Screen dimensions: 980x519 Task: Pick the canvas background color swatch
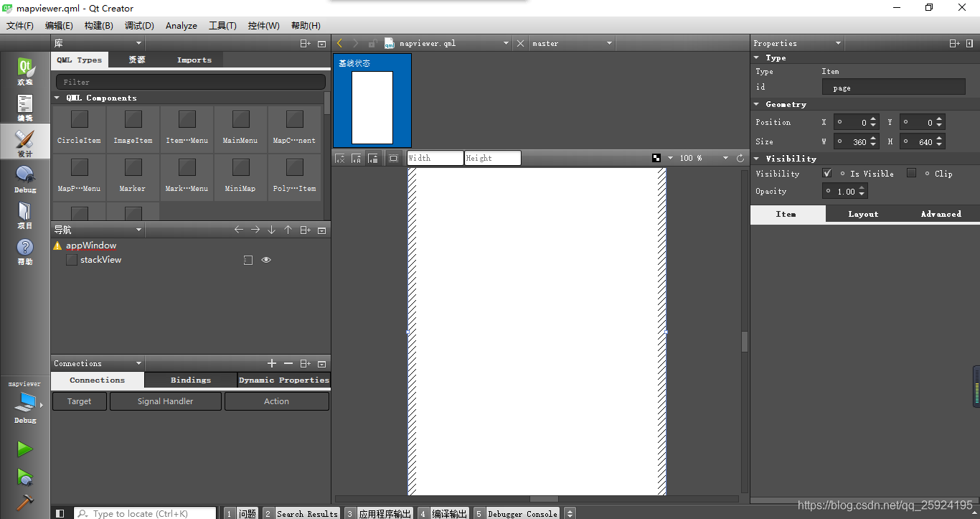[x=656, y=158]
